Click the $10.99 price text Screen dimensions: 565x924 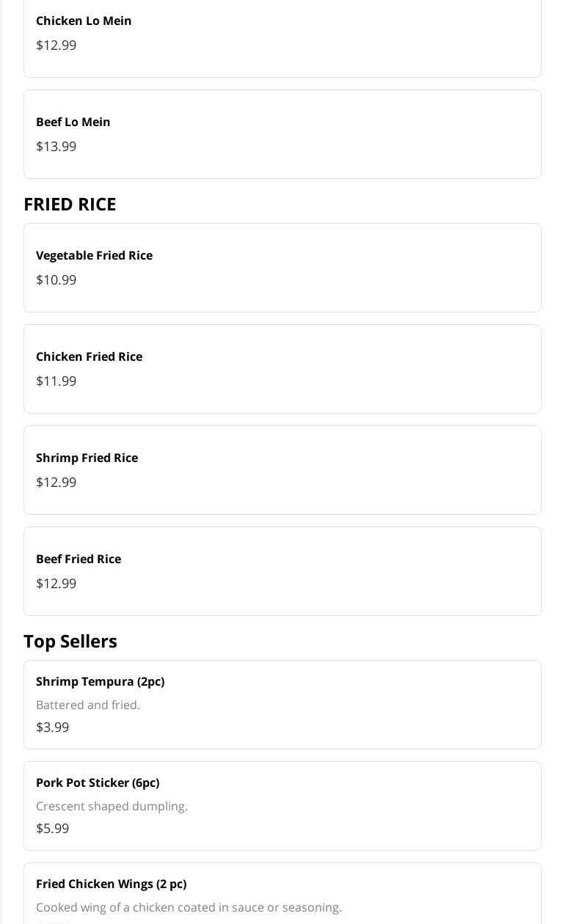click(x=56, y=280)
